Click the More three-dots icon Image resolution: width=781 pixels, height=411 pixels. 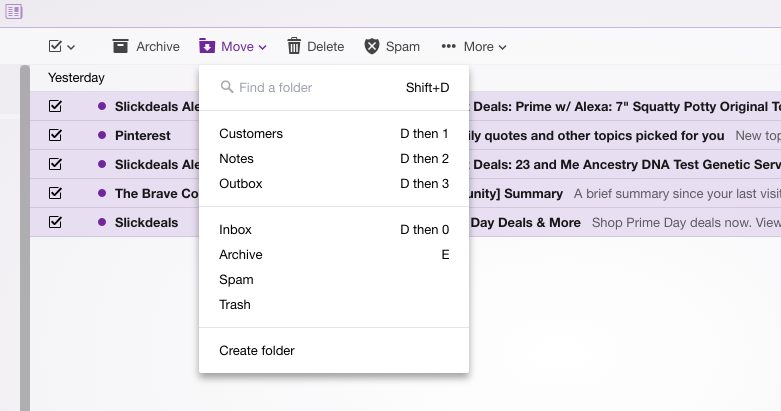click(449, 46)
